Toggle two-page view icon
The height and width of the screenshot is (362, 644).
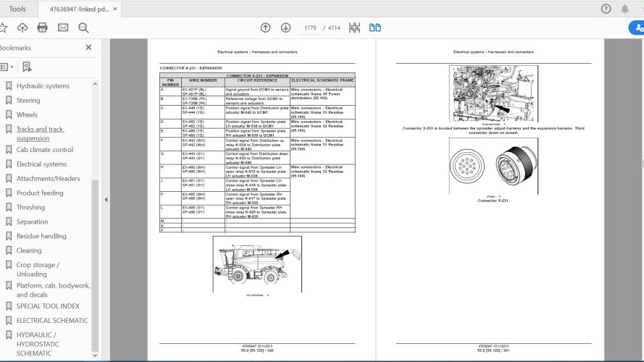[375, 28]
